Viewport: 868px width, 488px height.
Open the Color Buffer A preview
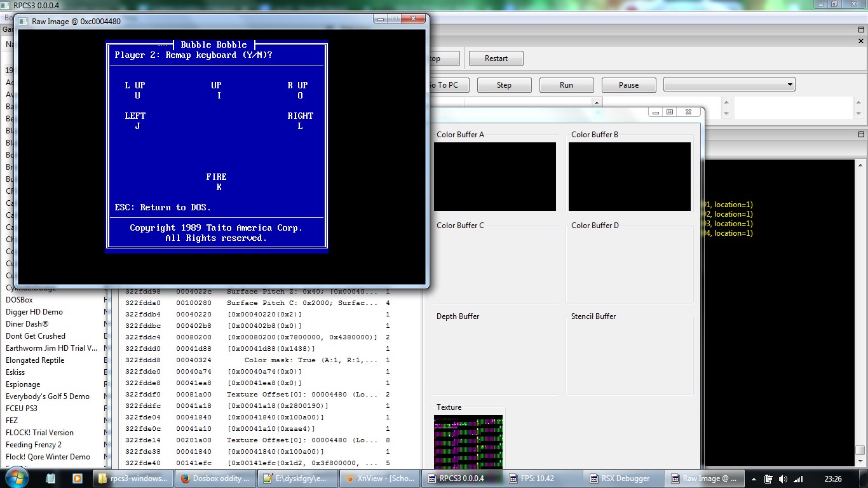[495, 177]
